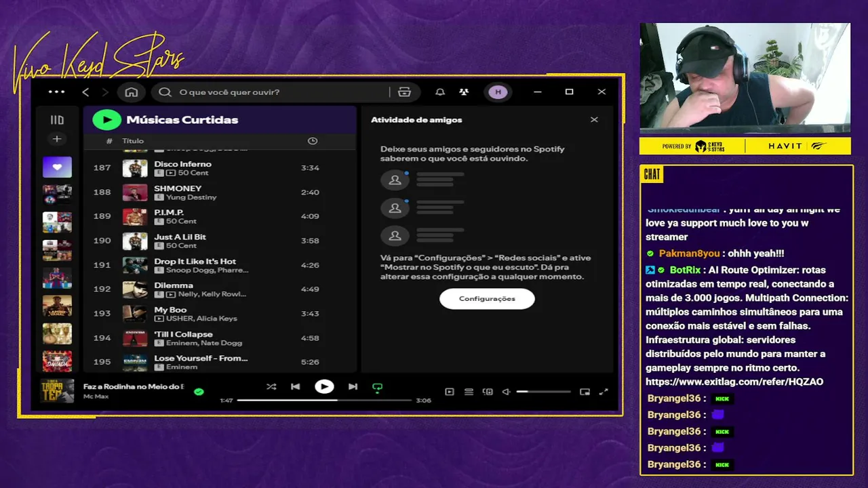
Task: Toggle the Now Playing view icon
Action: tap(449, 392)
